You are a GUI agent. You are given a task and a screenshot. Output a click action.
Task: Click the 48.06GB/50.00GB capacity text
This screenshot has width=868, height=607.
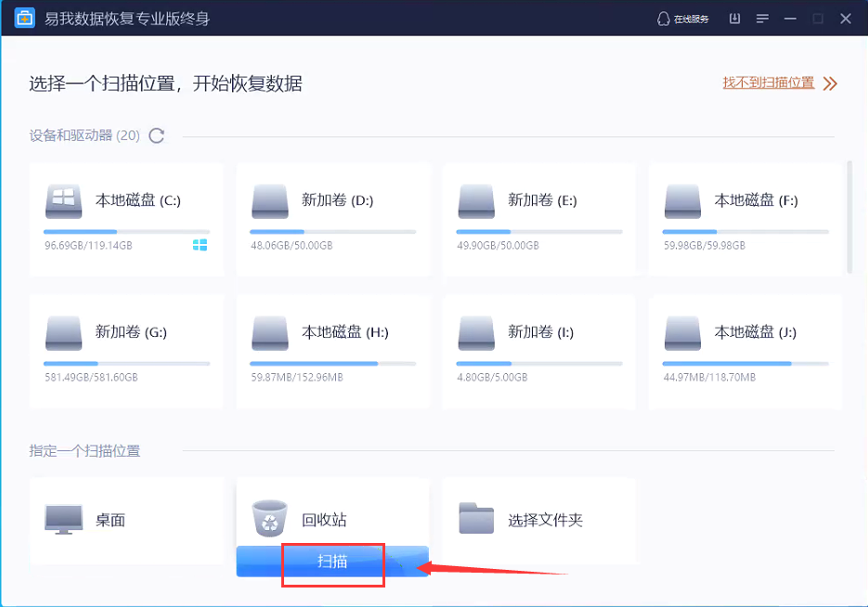click(x=291, y=245)
